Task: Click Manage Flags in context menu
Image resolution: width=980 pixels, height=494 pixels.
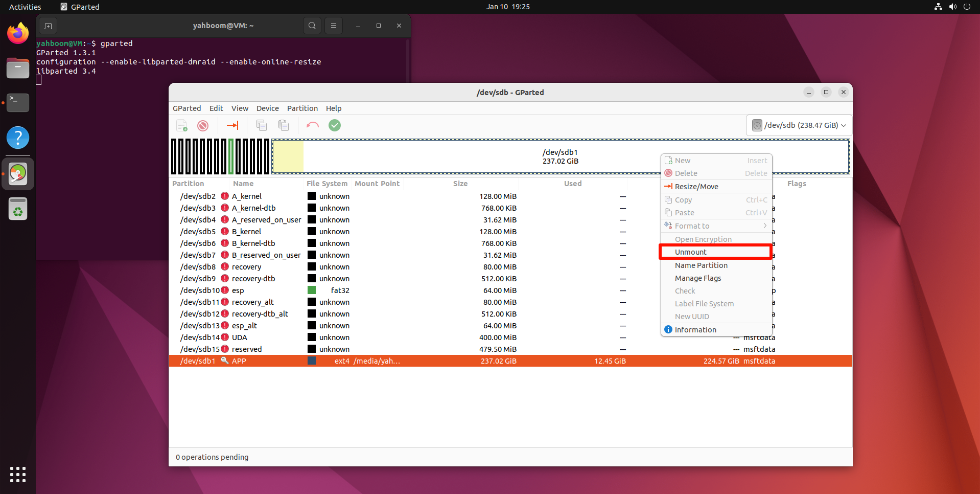Action: [697, 278]
